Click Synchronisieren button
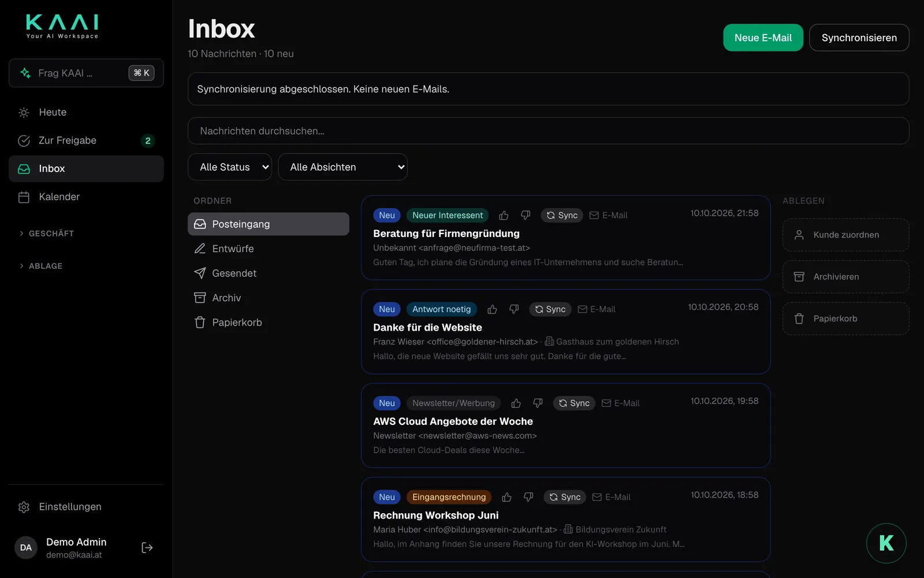 (x=859, y=38)
